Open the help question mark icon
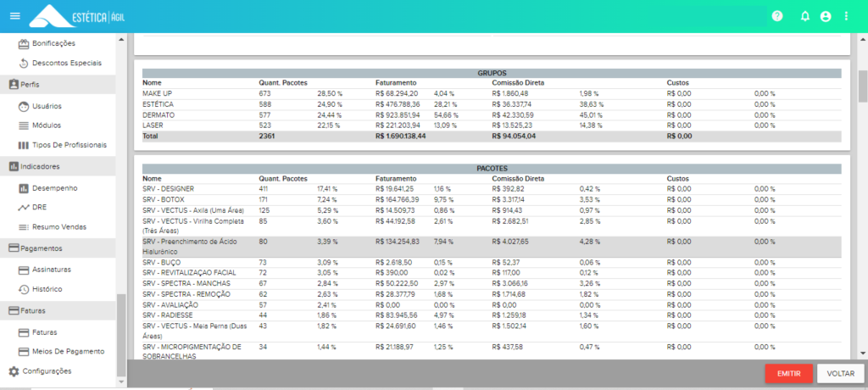The height and width of the screenshot is (390, 868). point(777,16)
